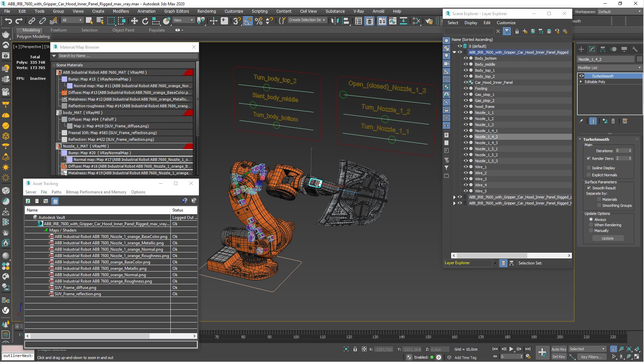Click Refresh icon in Asset Tracking
Screen dimensions: 644x362
[28, 201]
